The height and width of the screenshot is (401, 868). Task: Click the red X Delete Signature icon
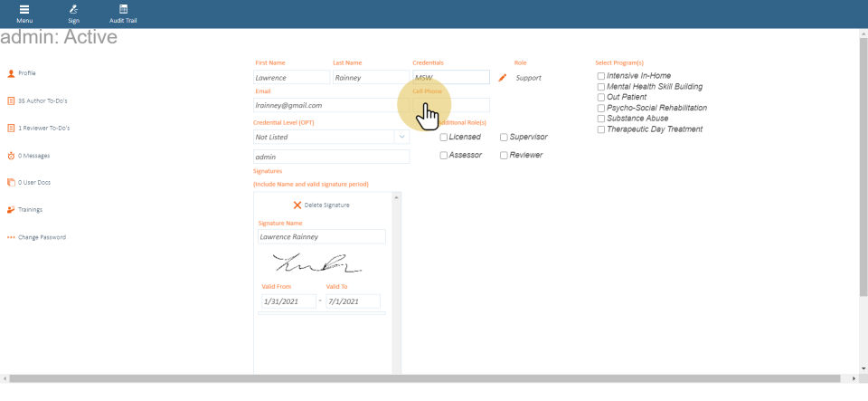[297, 205]
